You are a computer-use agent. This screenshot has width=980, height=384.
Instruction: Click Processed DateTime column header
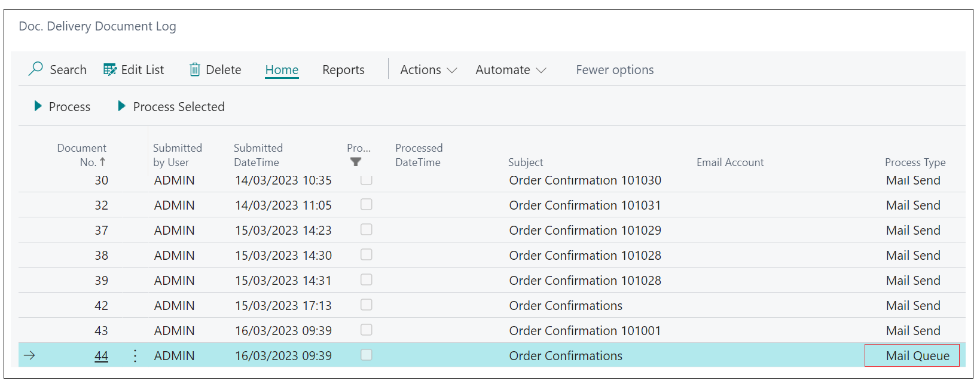coord(419,155)
